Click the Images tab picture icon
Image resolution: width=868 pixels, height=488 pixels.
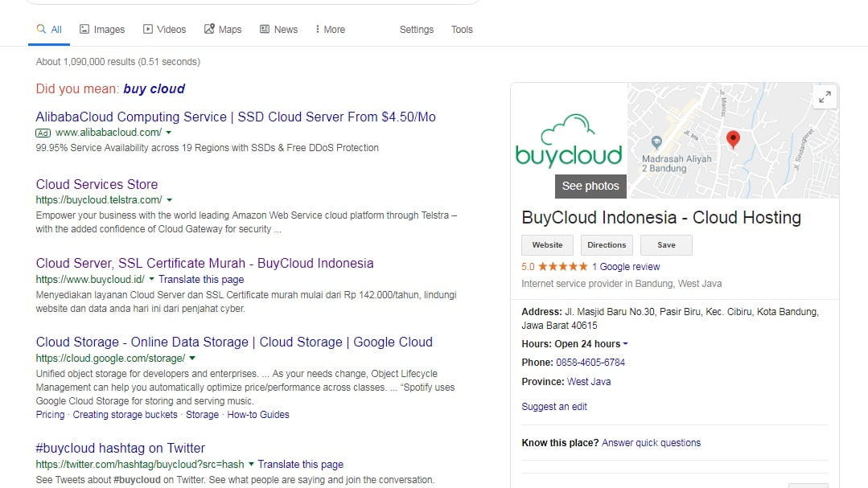point(84,29)
